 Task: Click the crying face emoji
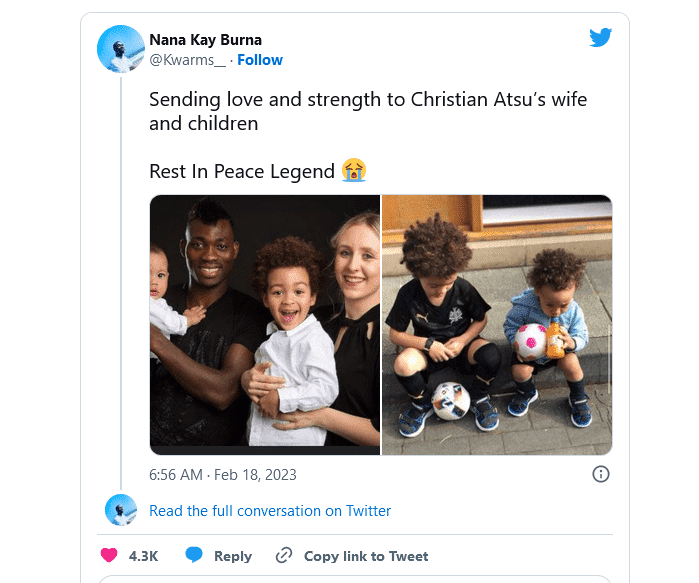point(354,170)
